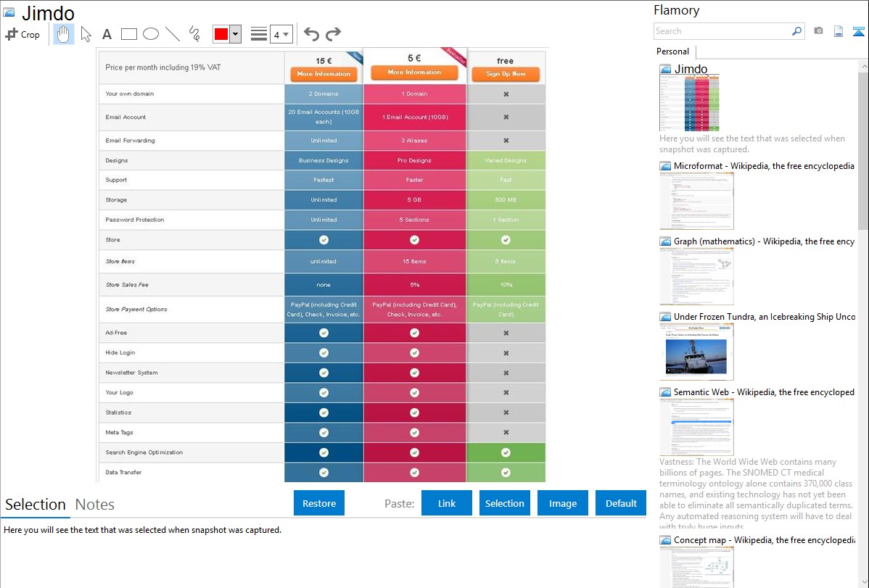The image size is (869, 588).
Task: Select the hand pan tool
Action: click(63, 34)
